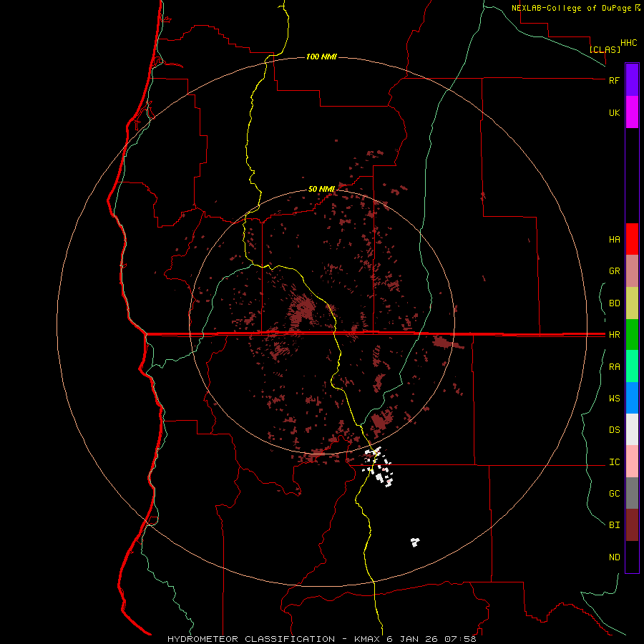Click the 100 NMI range ring label
Screen dimensions: 644x644
321,57
